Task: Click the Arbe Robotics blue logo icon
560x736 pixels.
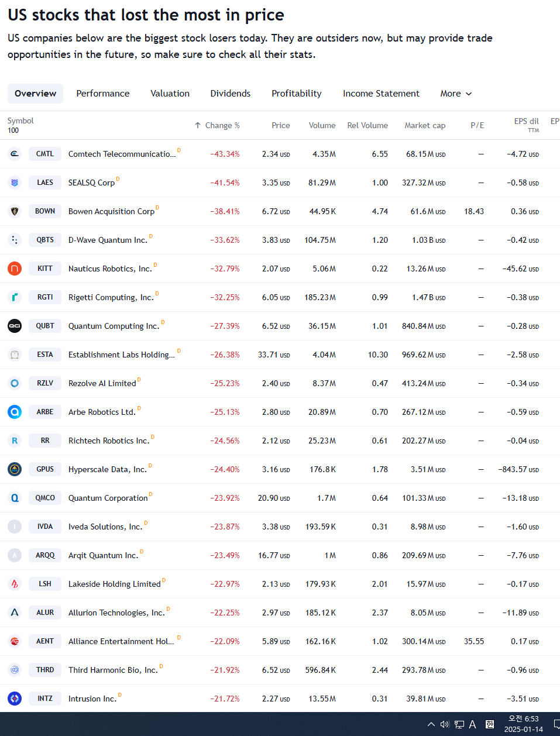Action: pos(15,412)
